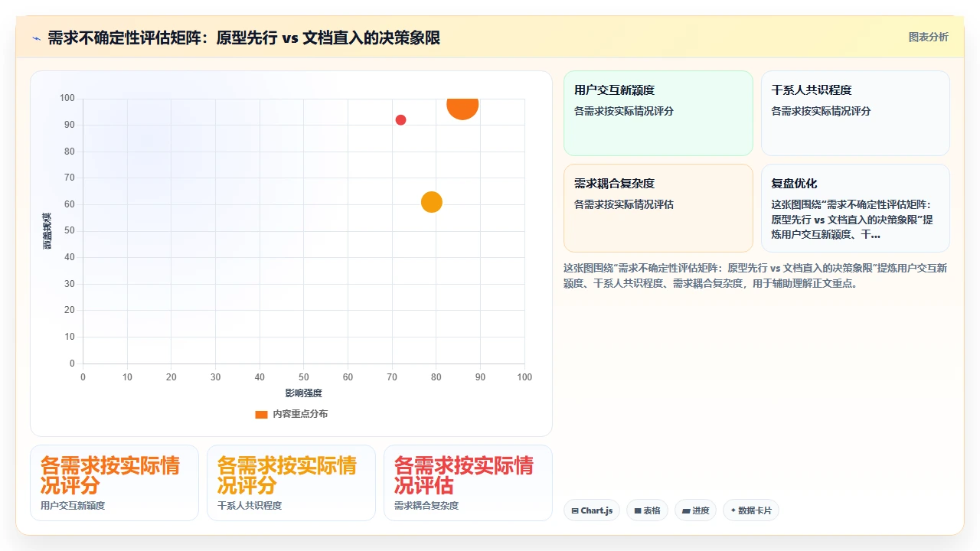Click the 图表分析 label in header
The height and width of the screenshot is (551, 980).
pos(928,37)
